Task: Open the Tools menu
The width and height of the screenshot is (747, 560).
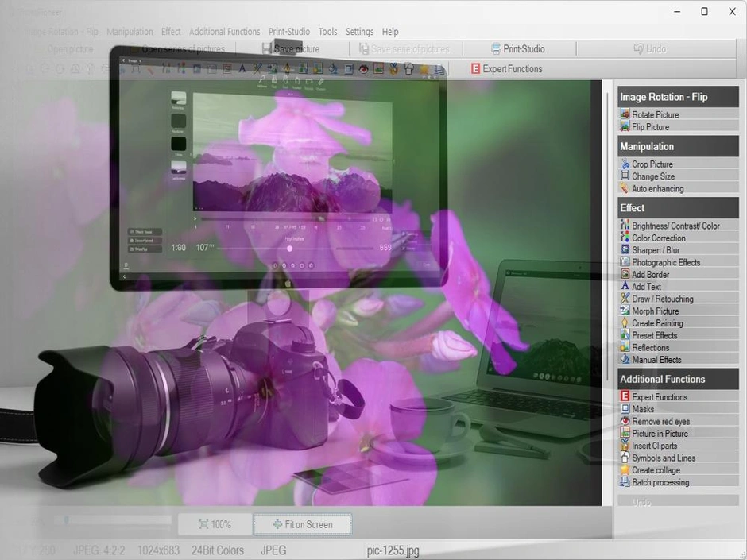Action: click(x=327, y=32)
